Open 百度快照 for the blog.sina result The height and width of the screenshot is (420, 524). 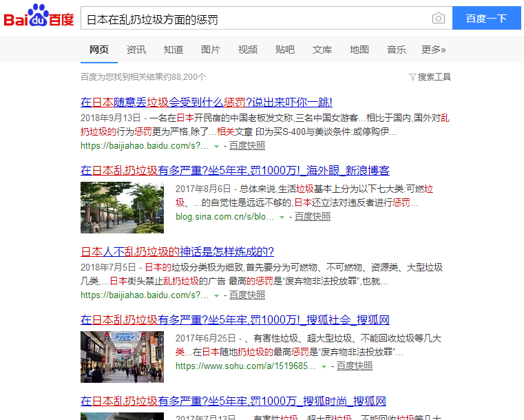point(313,216)
